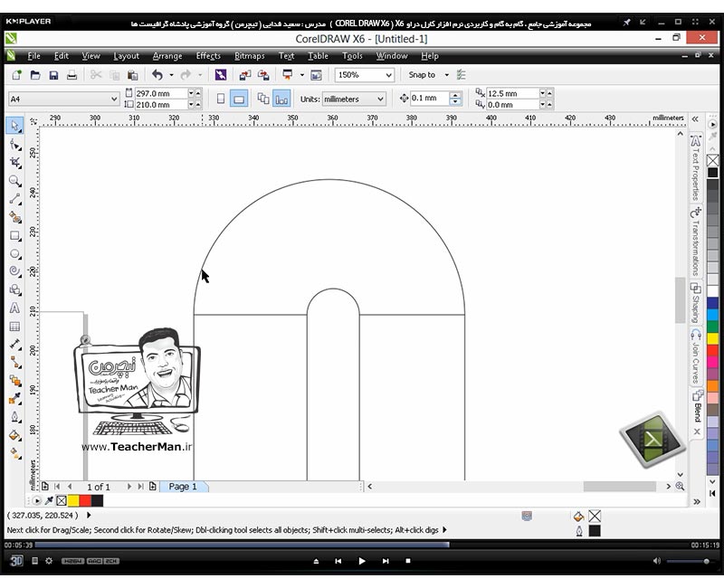724x588 pixels.
Task: Open the Shaping docker tab
Action: tap(696, 303)
